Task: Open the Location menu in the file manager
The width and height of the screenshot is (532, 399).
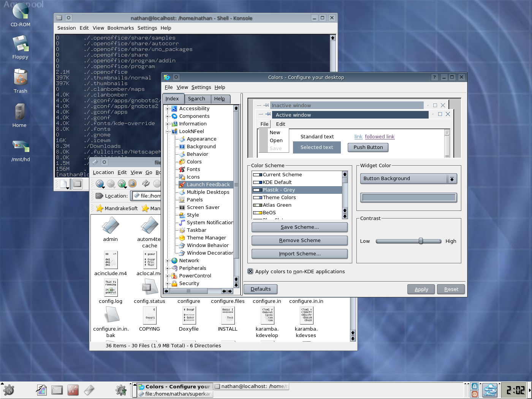Action: pos(103,173)
